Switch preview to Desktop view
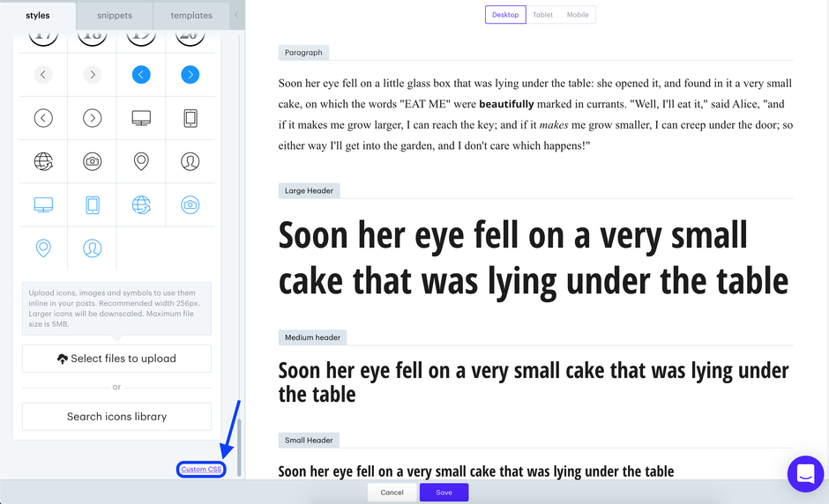 click(x=505, y=15)
